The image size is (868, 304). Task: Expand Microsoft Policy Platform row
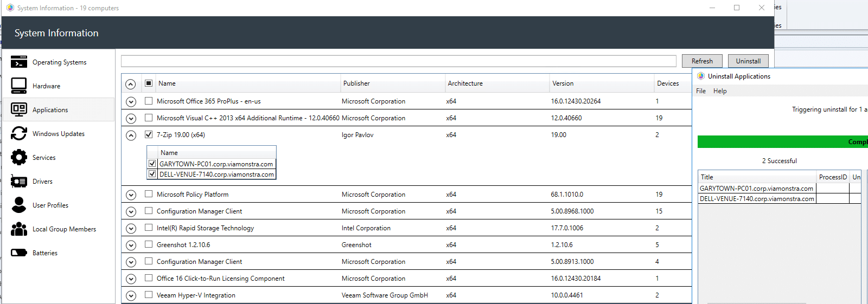[131, 195]
